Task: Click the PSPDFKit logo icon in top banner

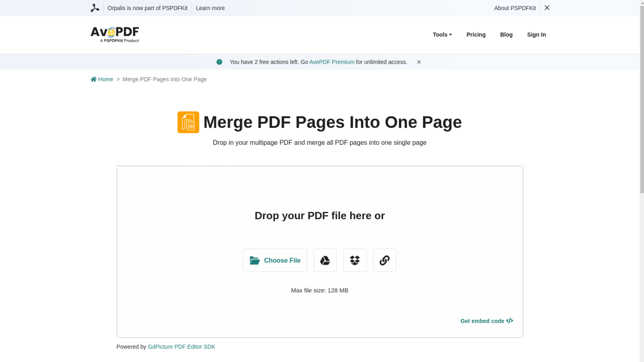Action: [95, 8]
